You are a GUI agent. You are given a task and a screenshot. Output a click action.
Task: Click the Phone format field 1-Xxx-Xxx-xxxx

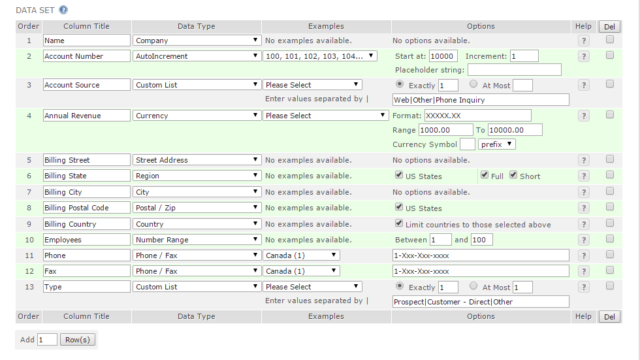(481, 256)
